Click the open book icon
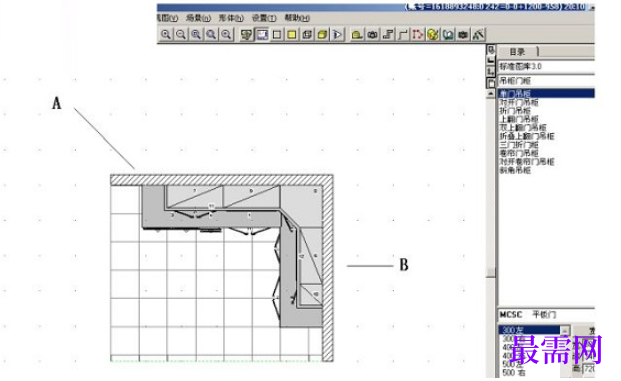Screen dimensions: 621x381 [448, 34]
